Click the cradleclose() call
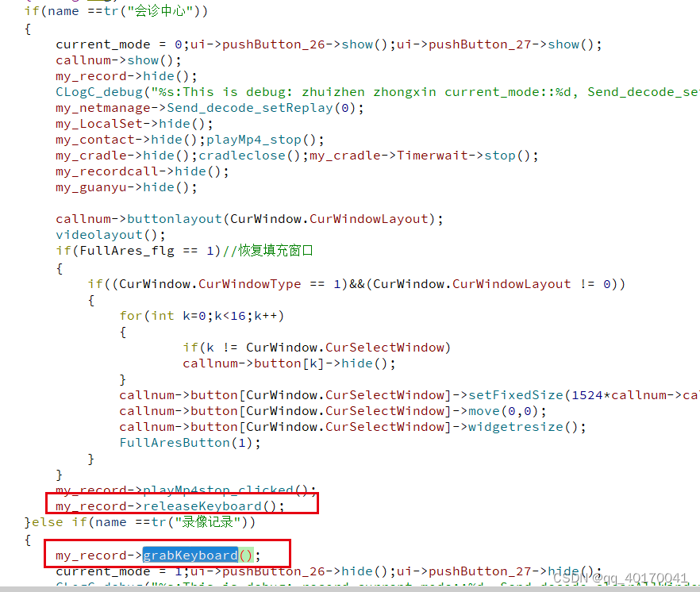Image resolution: width=700 pixels, height=592 pixels. pos(249,156)
